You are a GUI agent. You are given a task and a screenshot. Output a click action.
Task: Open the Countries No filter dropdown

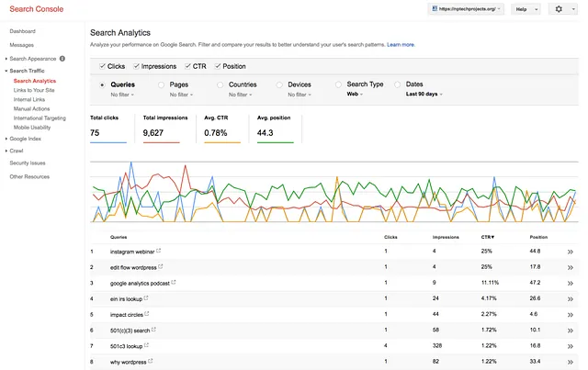[x=241, y=95]
